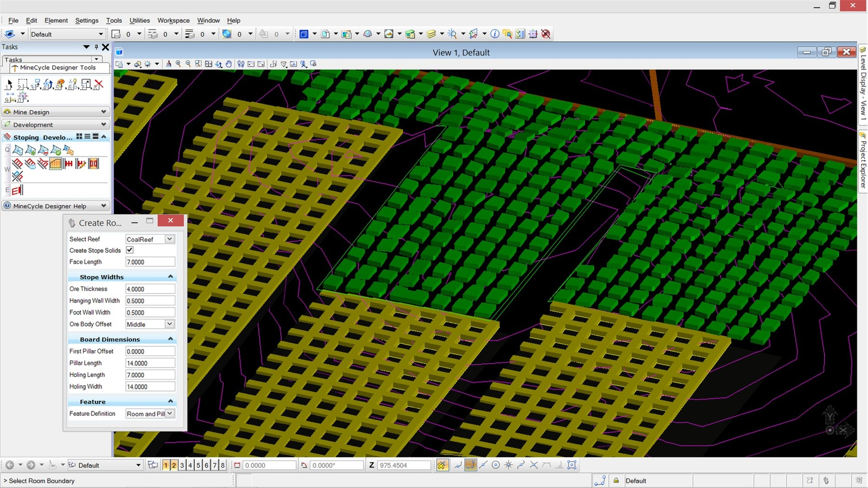Open the Help menu
This screenshot has width=868, height=488.
click(x=233, y=20)
